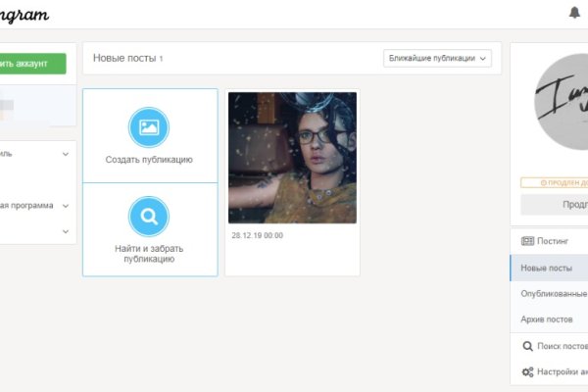Viewport: 588px width, 392px height.
Task: Expand the first left sidebar section chevron
Action: click(x=66, y=154)
